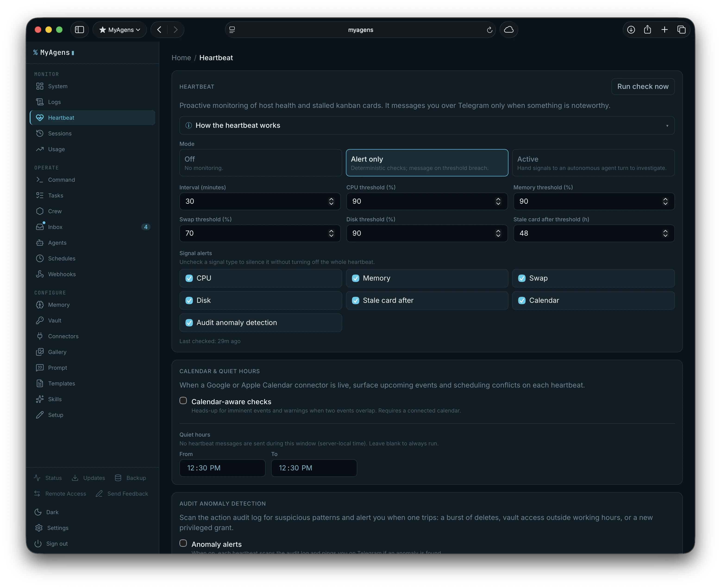Click the Safari downloads icon
721x588 pixels.
[631, 30]
